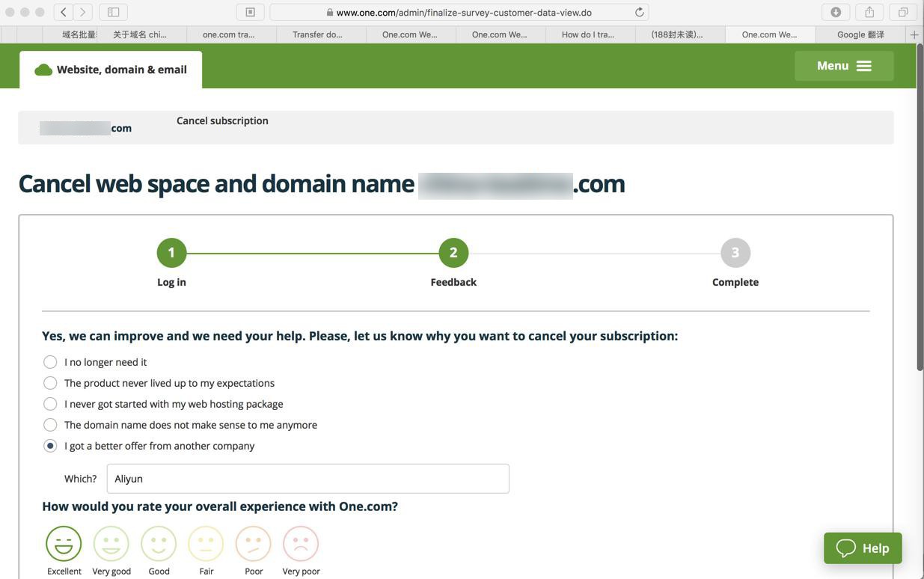Viewport: 924px width, 579px height.
Task: Select Poor face rating
Action: tap(254, 544)
